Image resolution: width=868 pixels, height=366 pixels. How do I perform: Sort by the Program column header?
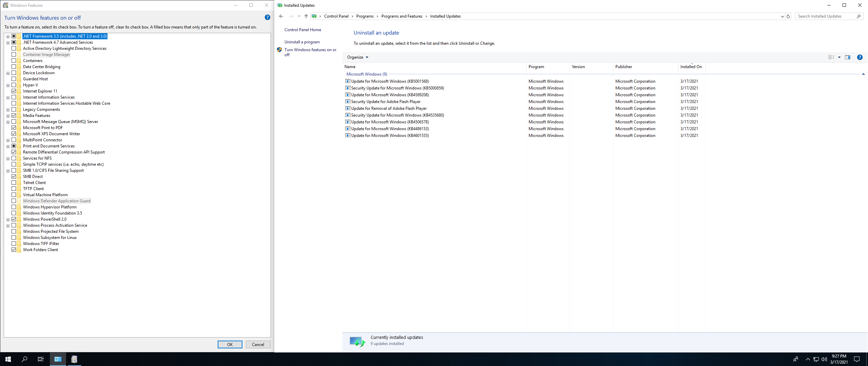(548, 67)
